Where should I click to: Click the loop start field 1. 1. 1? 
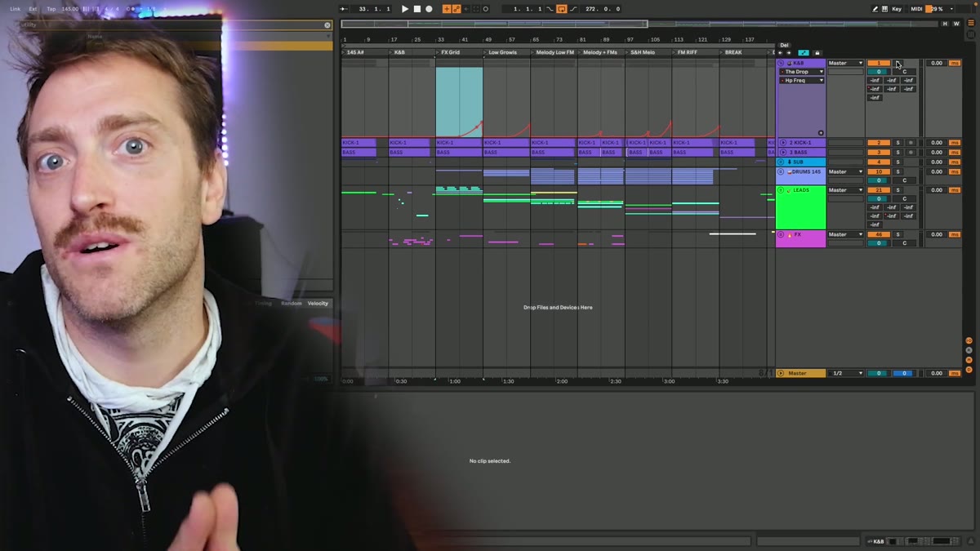[x=523, y=9]
